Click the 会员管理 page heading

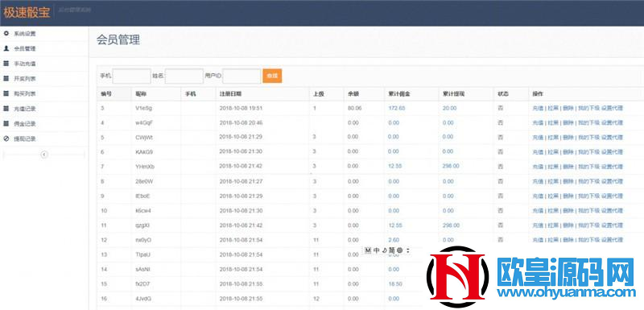tap(118, 39)
